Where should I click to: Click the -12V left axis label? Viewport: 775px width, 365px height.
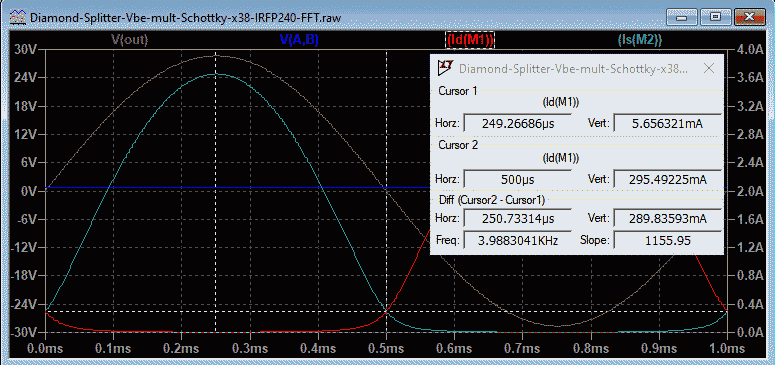(25, 247)
